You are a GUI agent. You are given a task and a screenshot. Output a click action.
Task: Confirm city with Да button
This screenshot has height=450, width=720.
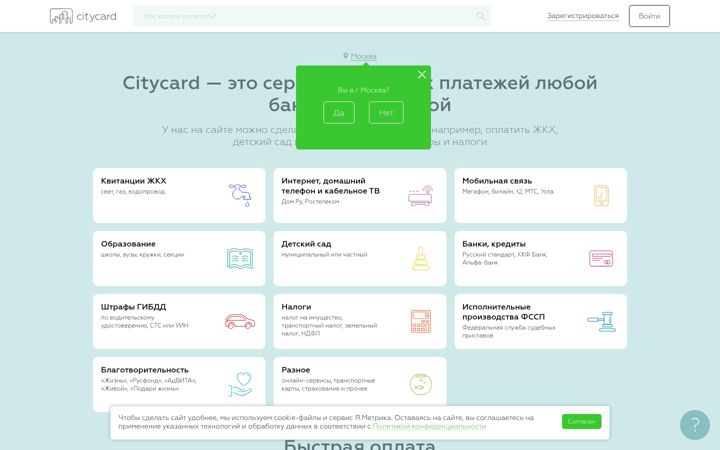pos(339,112)
